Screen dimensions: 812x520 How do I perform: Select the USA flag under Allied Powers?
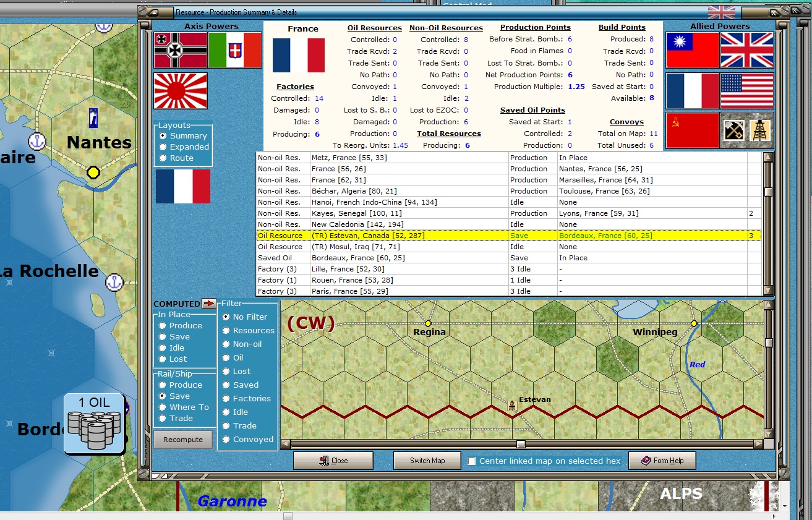tap(747, 90)
